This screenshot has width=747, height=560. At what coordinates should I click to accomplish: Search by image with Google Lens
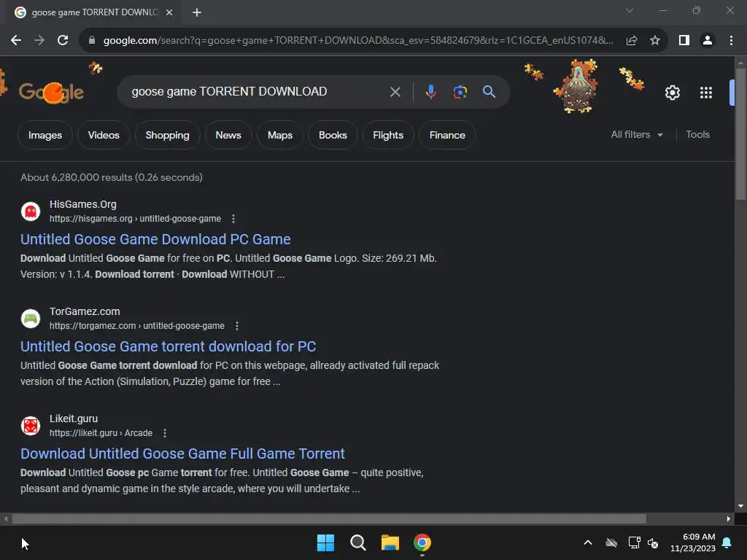click(460, 91)
